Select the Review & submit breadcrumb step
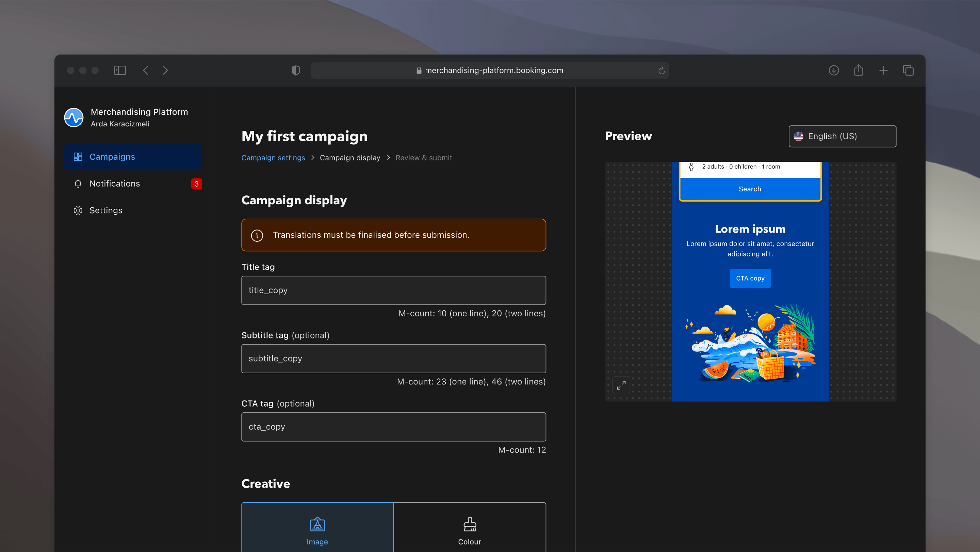 tap(424, 158)
